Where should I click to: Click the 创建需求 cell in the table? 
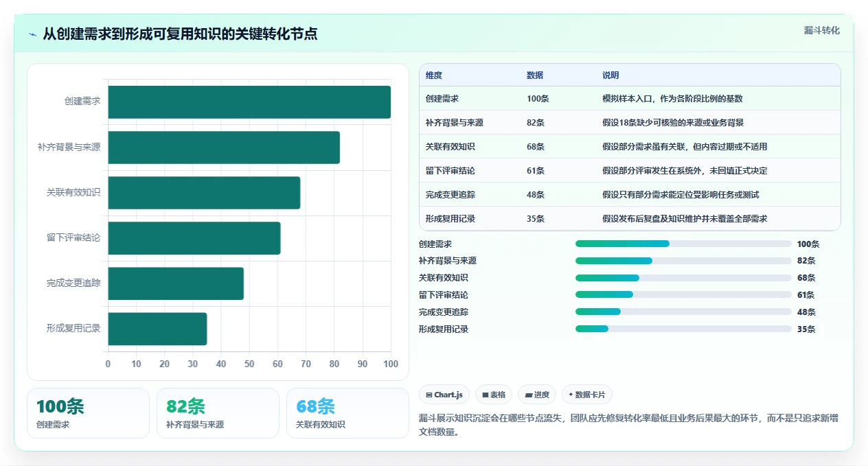(x=442, y=99)
